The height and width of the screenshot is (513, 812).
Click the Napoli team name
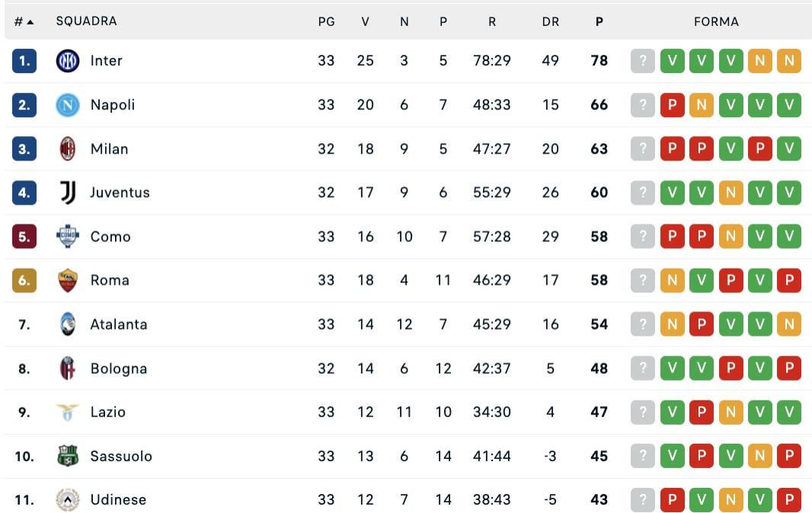coord(113,105)
